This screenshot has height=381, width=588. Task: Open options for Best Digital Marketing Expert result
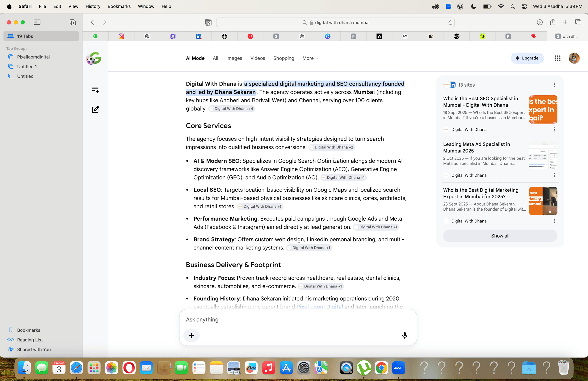(x=554, y=221)
